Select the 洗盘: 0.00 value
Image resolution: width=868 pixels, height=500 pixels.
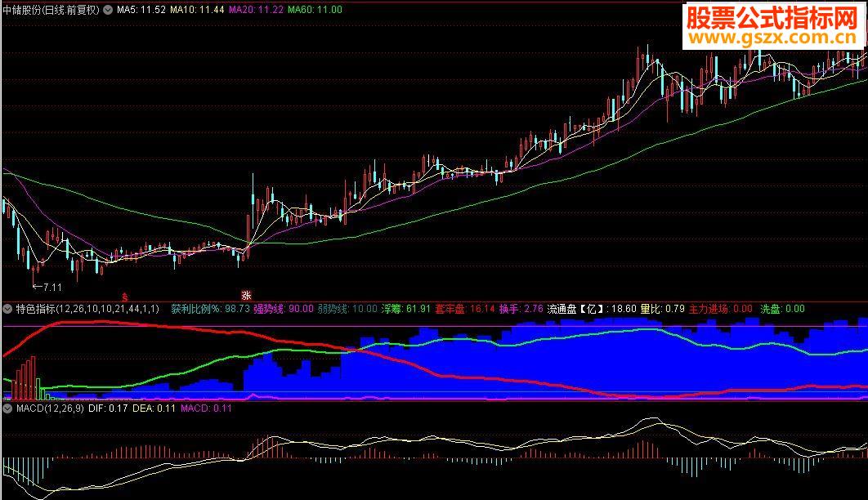coord(782,309)
